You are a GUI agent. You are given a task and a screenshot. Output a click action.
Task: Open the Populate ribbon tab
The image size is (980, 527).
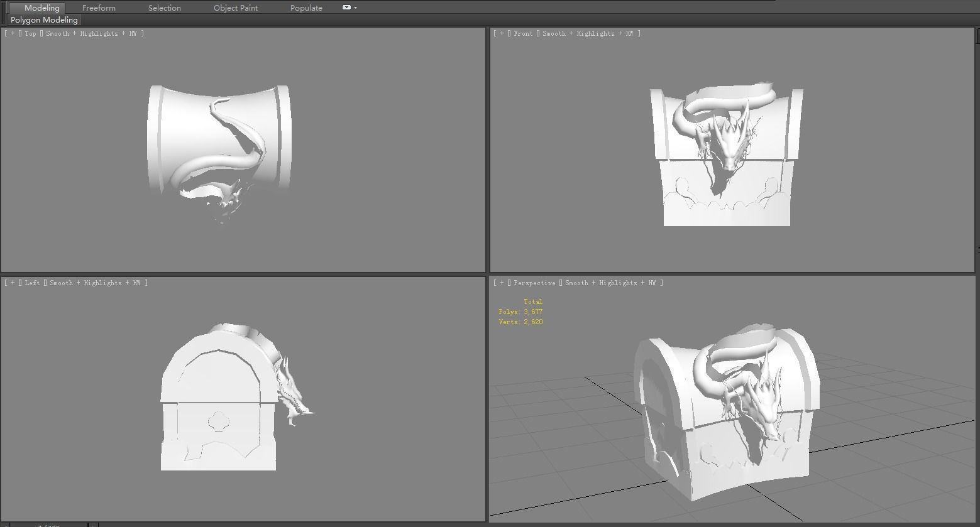(x=306, y=8)
